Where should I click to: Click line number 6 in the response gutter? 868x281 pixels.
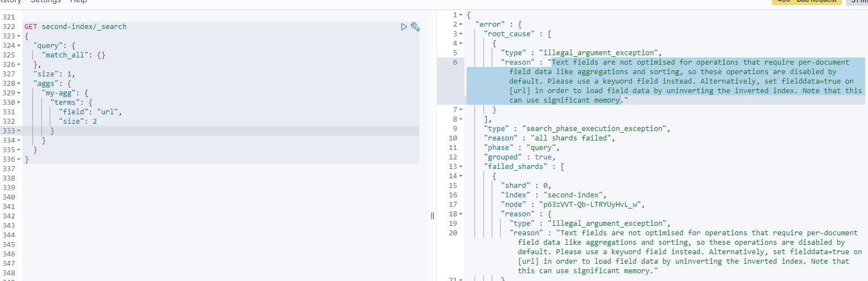click(x=455, y=62)
